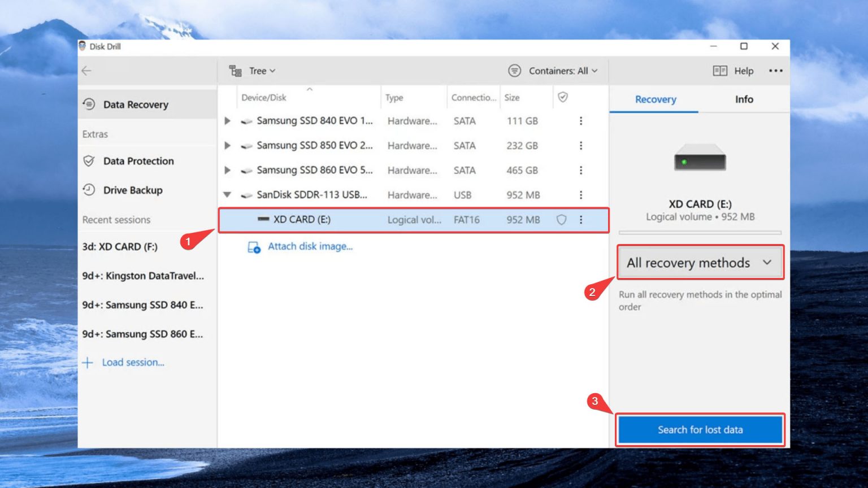Click the 111 GB size cell
Image resolution: width=868 pixels, height=488 pixels.
point(522,121)
